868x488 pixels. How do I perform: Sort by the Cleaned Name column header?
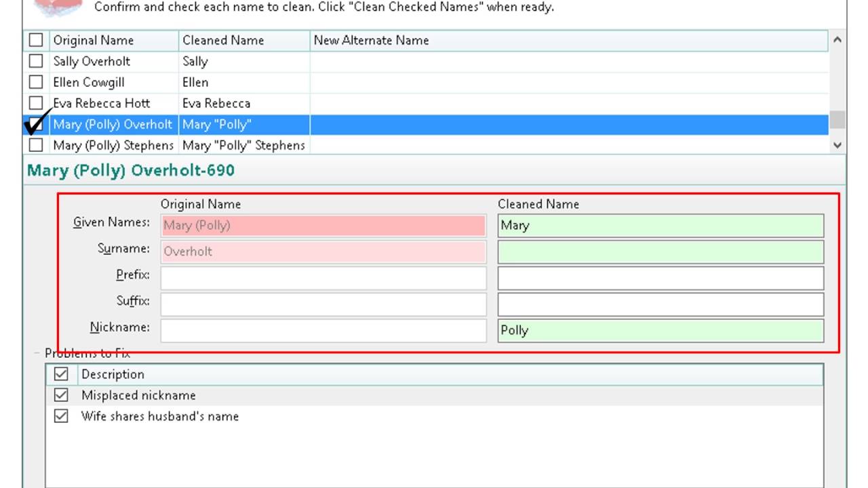coord(244,40)
